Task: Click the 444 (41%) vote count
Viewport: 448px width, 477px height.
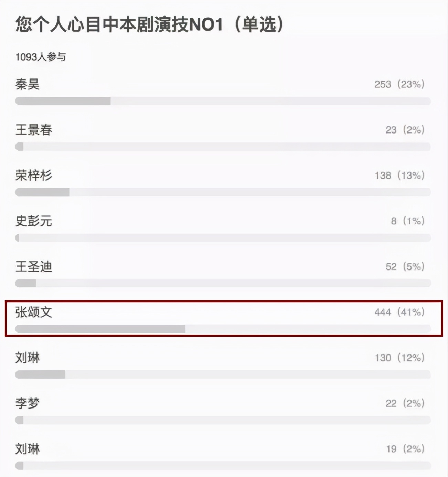Action: [399, 312]
